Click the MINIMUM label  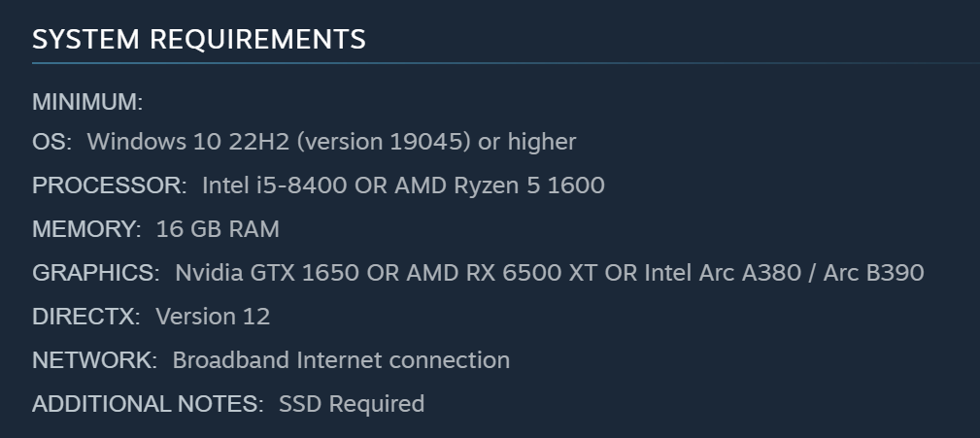[x=87, y=102]
